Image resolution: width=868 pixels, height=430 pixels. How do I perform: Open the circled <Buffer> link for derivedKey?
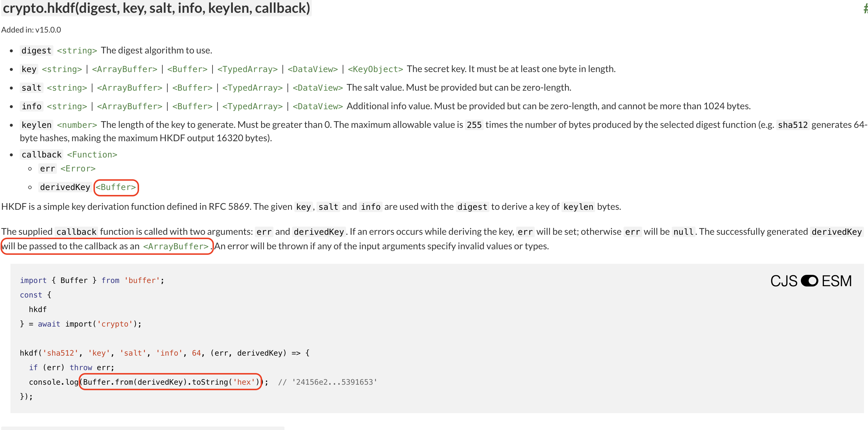pos(116,187)
